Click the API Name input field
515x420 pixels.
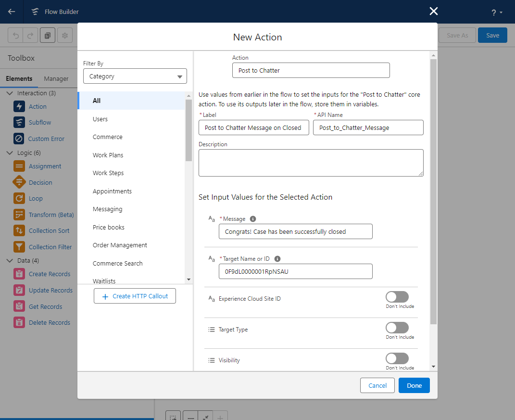coord(368,127)
